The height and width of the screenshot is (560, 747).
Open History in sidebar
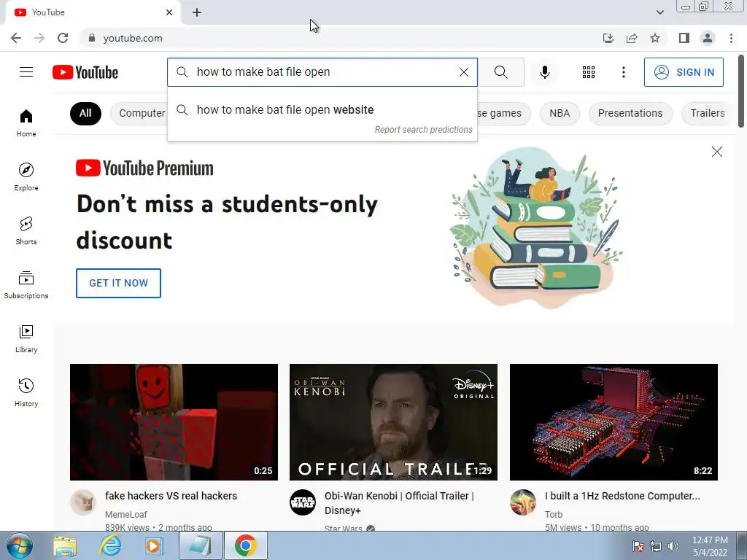tap(26, 392)
